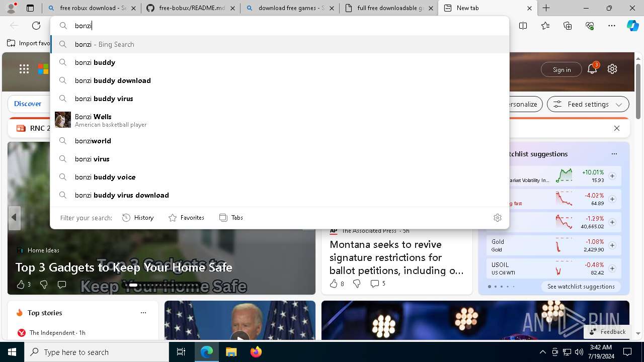Open notifications bell icon

(592, 69)
